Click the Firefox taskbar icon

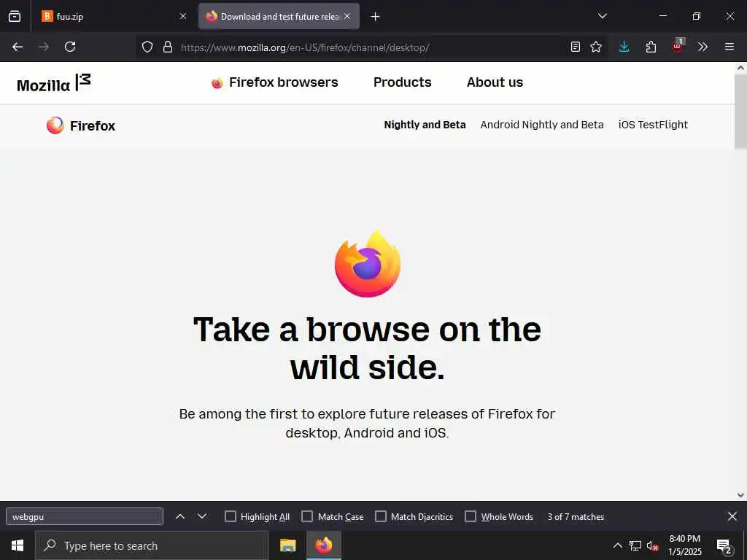click(x=323, y=545)
